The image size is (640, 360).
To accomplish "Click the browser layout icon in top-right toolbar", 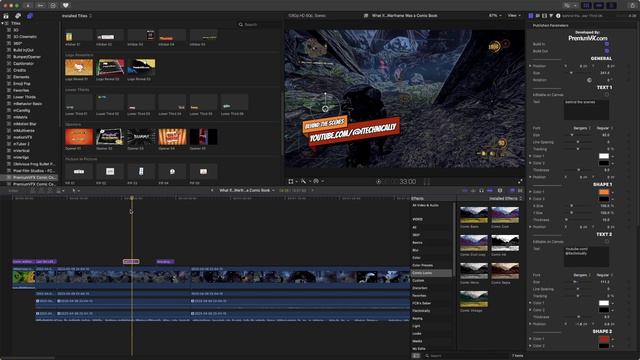I will click(x=587, y=5).
